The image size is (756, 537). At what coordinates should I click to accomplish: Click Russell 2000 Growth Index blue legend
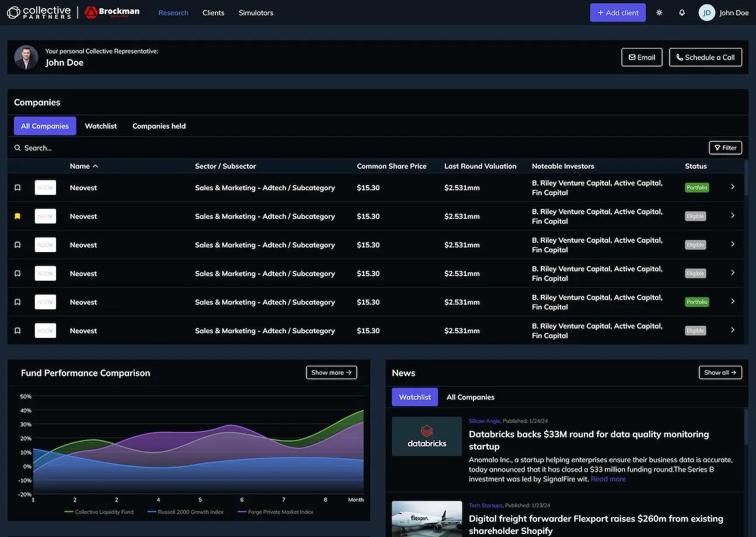point(186,512)
